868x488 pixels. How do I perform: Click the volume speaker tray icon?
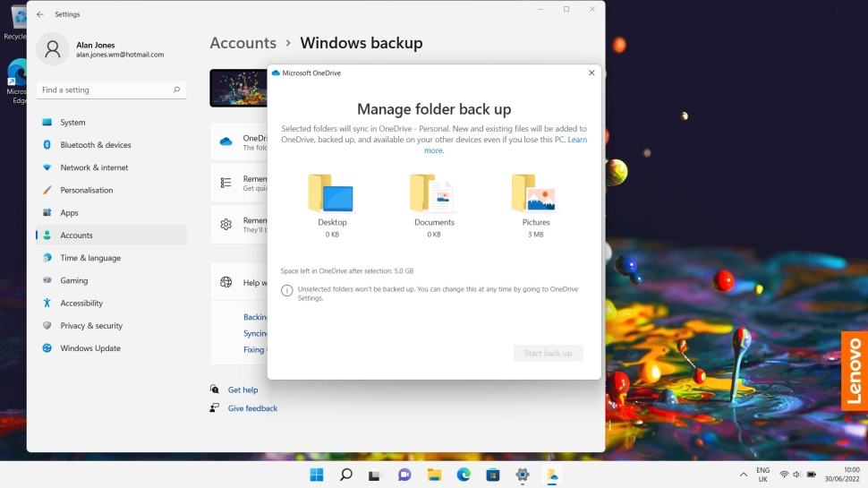pyautogui.click(x=797, y=475)
